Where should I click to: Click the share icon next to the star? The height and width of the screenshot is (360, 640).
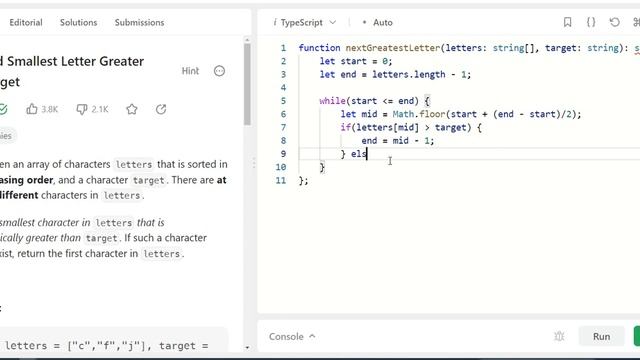point(161,109)
